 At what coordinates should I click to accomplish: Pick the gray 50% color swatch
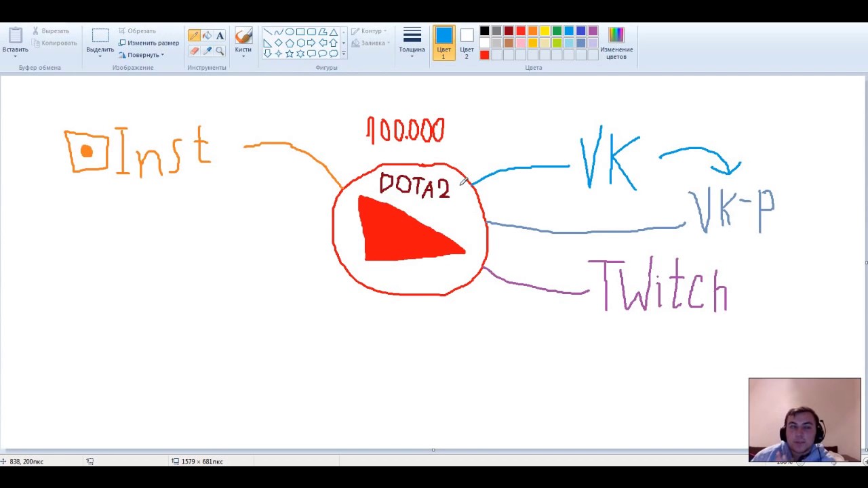496,31
